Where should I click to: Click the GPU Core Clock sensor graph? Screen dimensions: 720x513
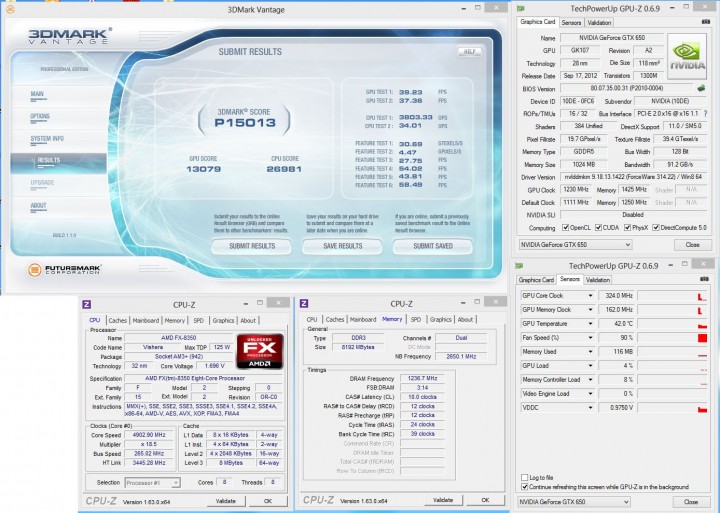pos(672,296)
